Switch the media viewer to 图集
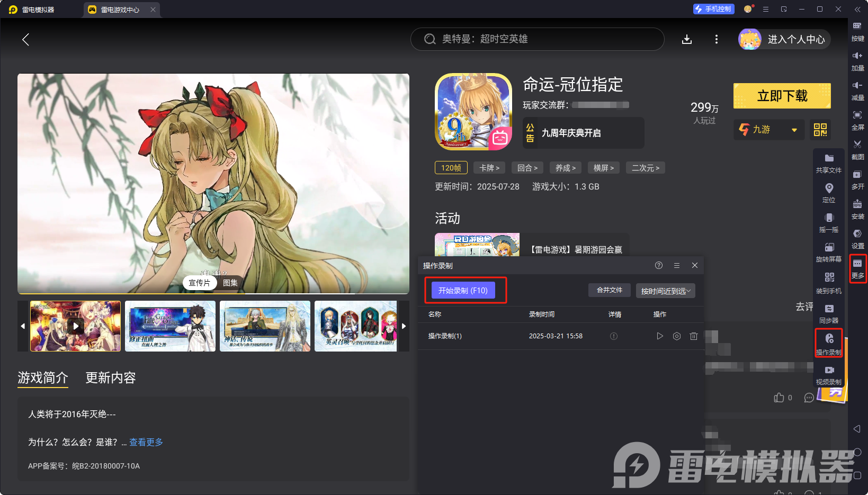Image resolution: width=868 pixels, height=495 pixels. [230, 283]
